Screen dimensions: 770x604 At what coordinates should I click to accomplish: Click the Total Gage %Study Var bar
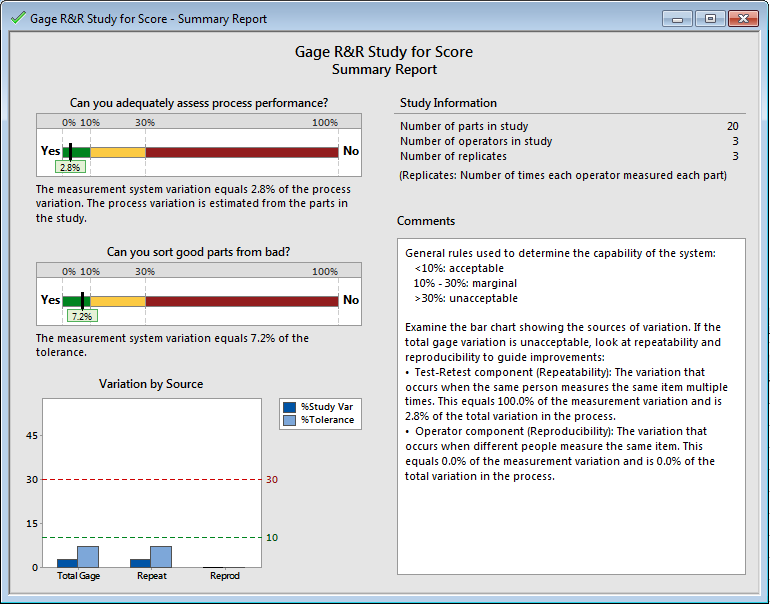[x=67, y=563]
